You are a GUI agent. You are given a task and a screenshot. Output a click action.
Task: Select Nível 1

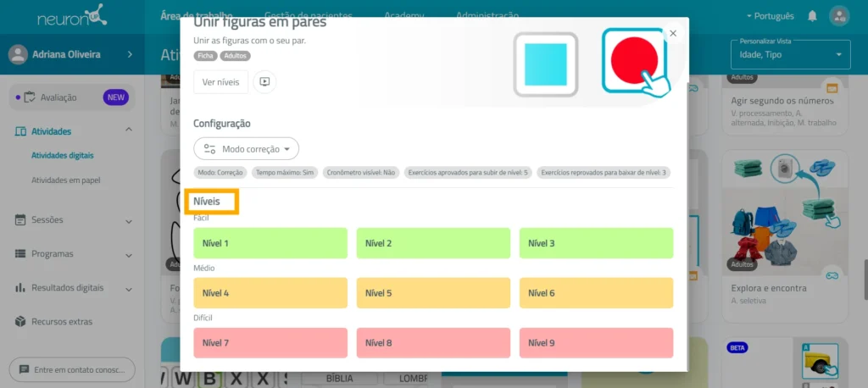270,243
